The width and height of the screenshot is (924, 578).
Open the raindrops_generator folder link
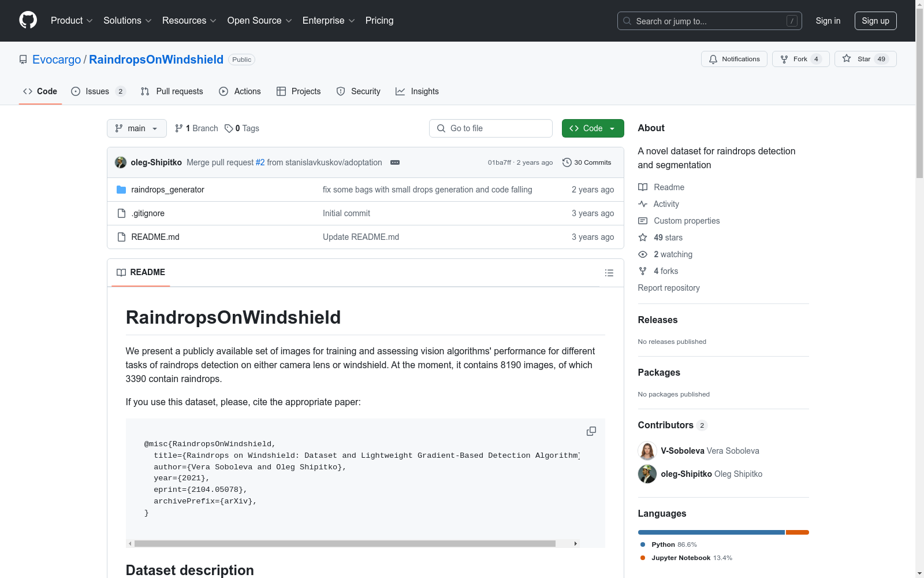pos(167,190)
